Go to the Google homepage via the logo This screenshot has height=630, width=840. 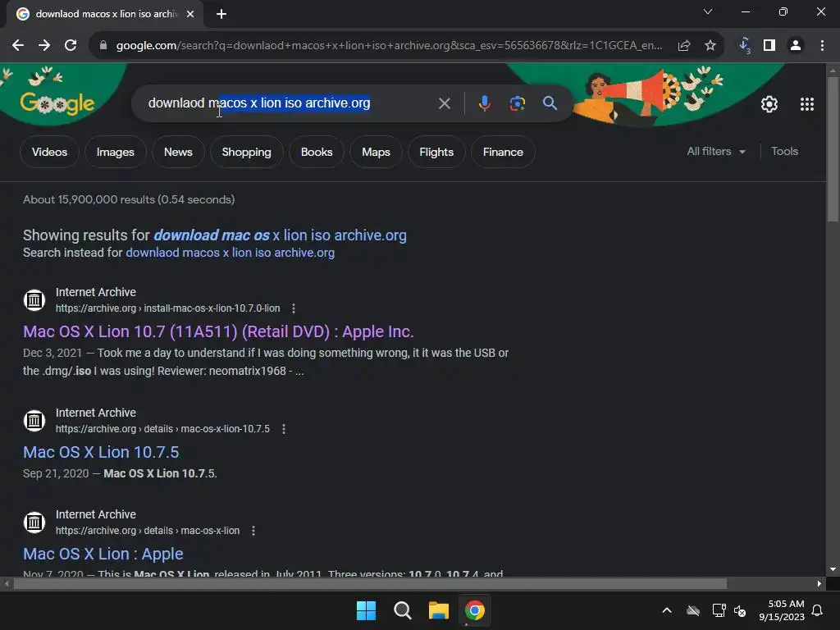tap(57, 103)
